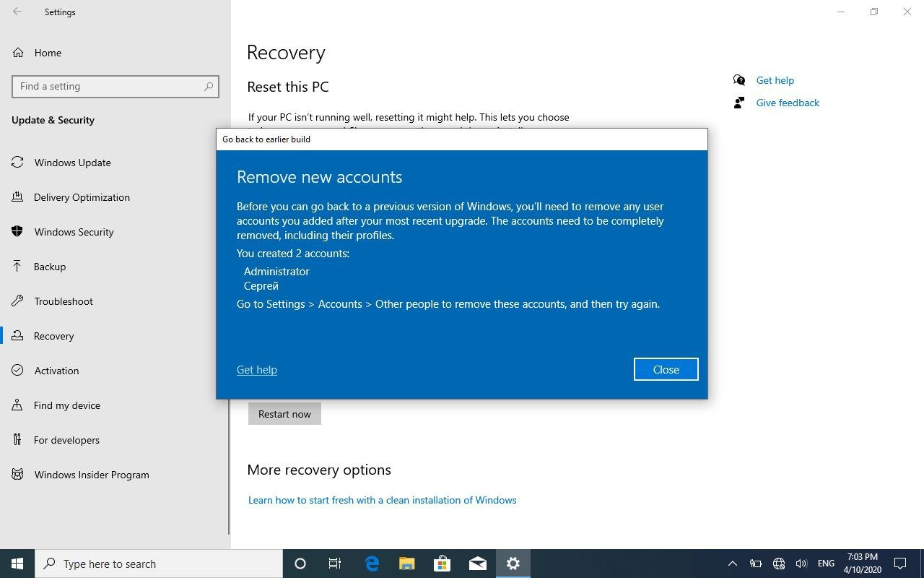924x578 pixels.
Task: Click the Windows Insider Program icon
Action: 17,475
